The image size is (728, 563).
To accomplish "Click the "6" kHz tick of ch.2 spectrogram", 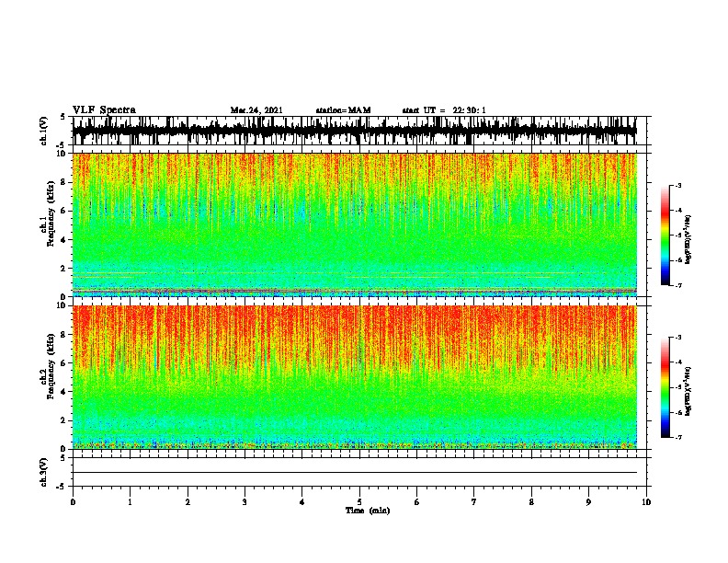I will tap(64, 363).
